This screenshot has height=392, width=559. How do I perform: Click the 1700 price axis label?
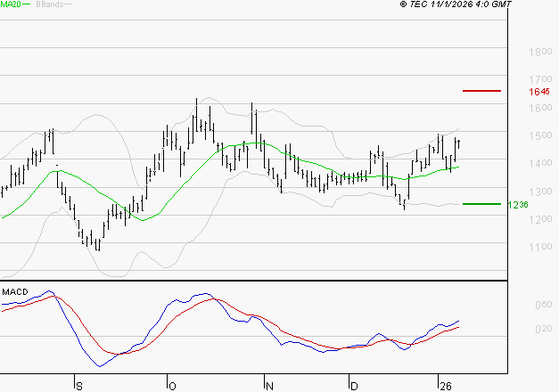(540, 79)
